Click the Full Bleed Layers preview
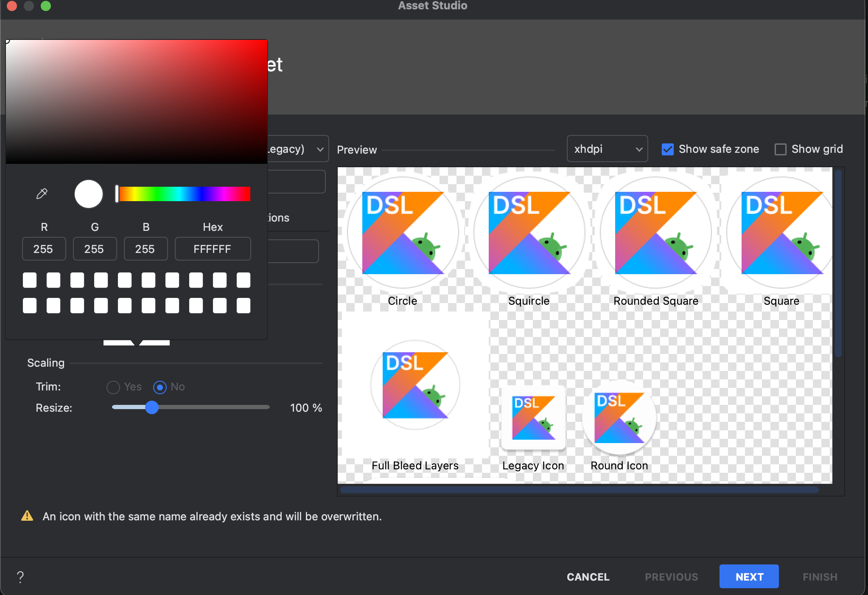Viewport: 868px width, 595px height. coord(415,385)
